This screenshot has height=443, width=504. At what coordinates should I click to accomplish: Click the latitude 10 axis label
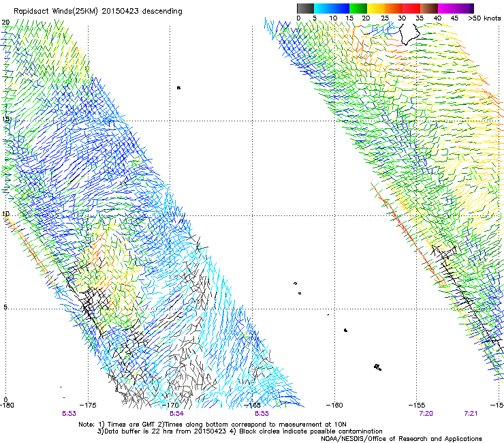5,214
